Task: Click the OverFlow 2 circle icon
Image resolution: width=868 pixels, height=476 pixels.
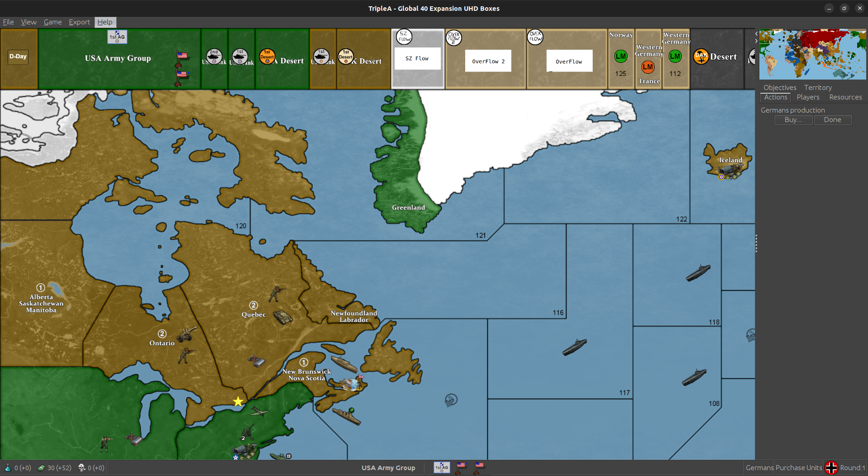Action: (x=453, y=38)
